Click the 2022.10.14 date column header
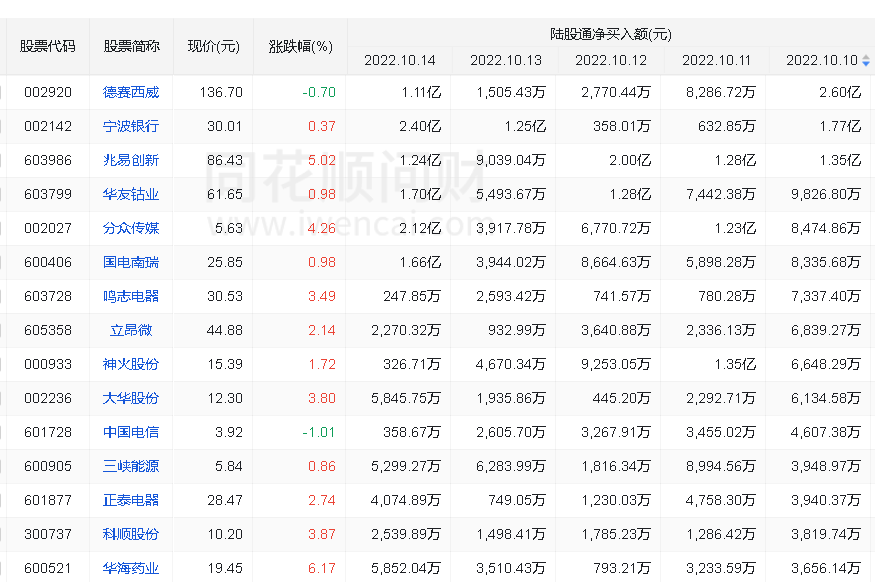875x582 pixels. coord(400,60)
